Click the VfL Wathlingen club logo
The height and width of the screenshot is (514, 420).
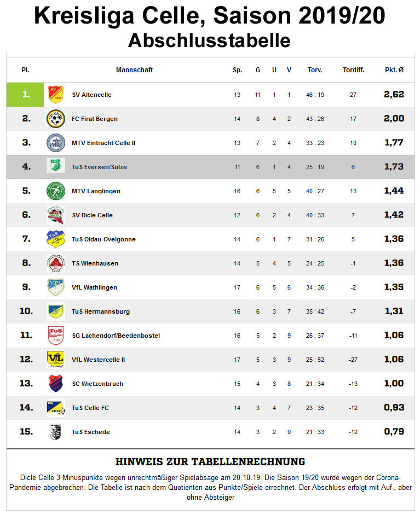[x=56, y=287]
